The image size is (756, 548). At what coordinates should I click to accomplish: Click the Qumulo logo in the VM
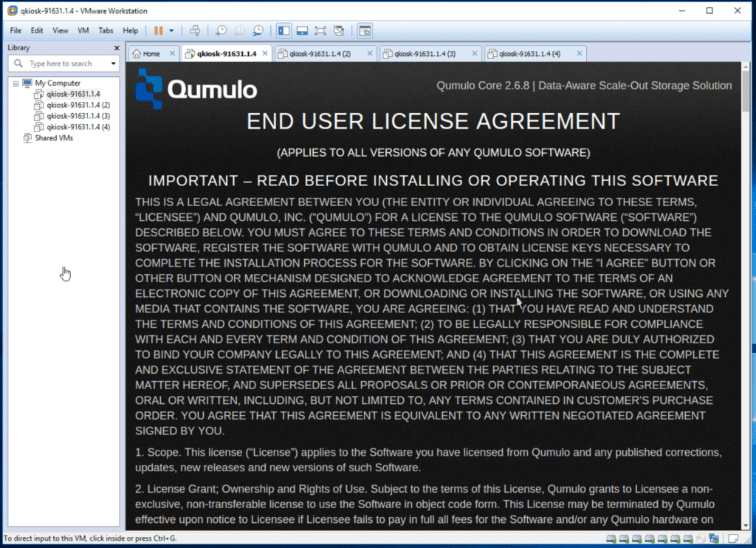click(196, 89)
